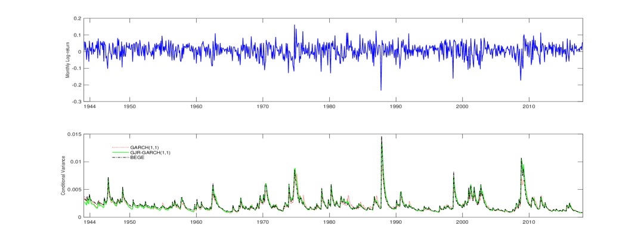This screenshot has height=244, width=644.
Task: Click the 1990 tick of the conditional variance plot
Action: [396, 221]
